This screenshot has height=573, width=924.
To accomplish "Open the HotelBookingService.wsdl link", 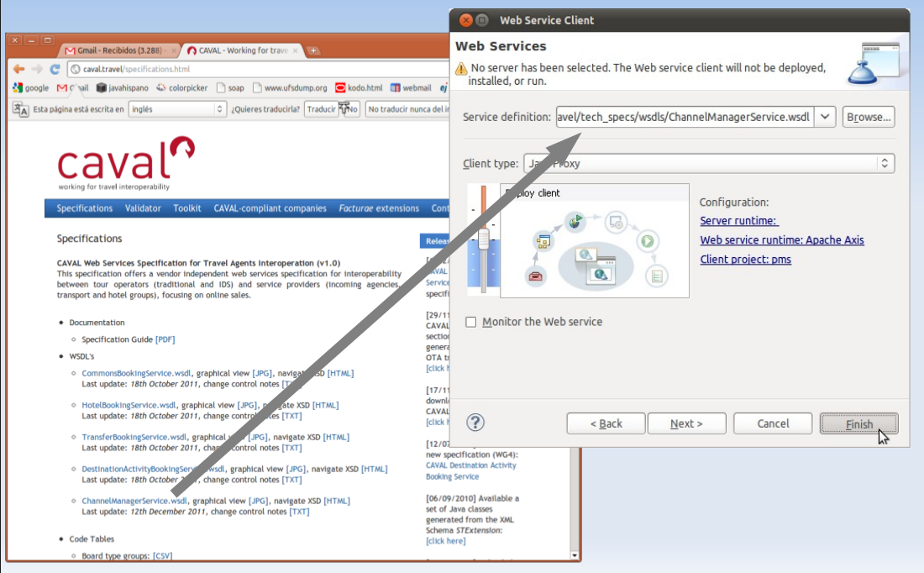I will pyautogui.click(x=129, y=405).
